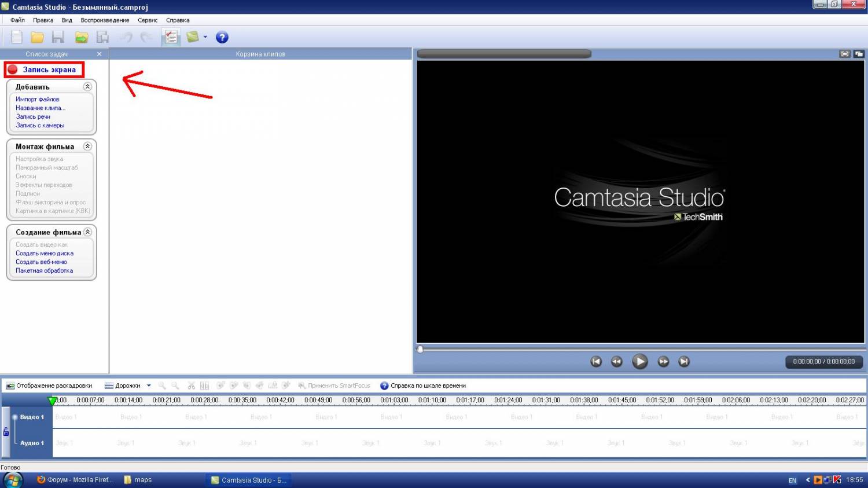The width and height of the screenshot is (868, 488).
Task: Toggle the track lock icon on timeline
Action: coord(6,432)
